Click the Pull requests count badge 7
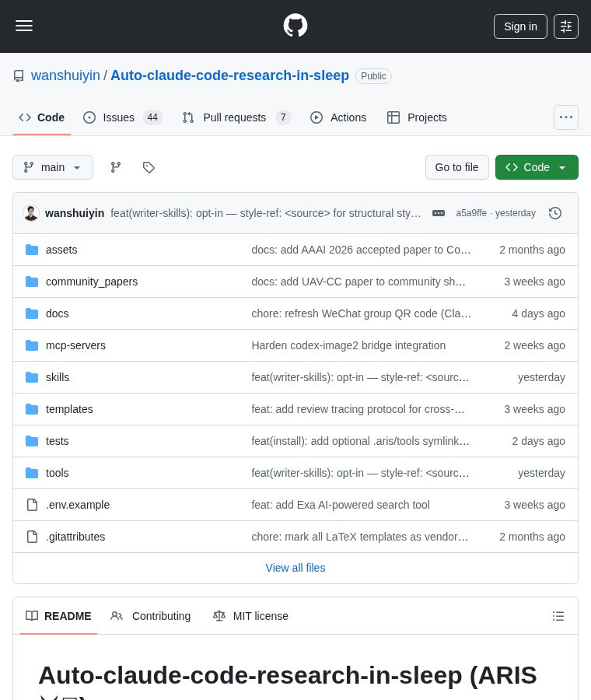Screen dimensions: 591x700 tap(283, 117)
